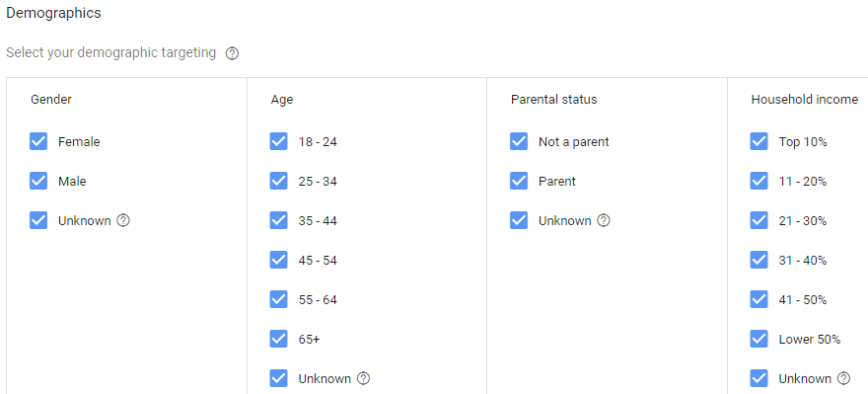The width and height of the screenshot is (868, 394).
Task: Click help icon beside Household income Unknown
Action: pos(843,378)
